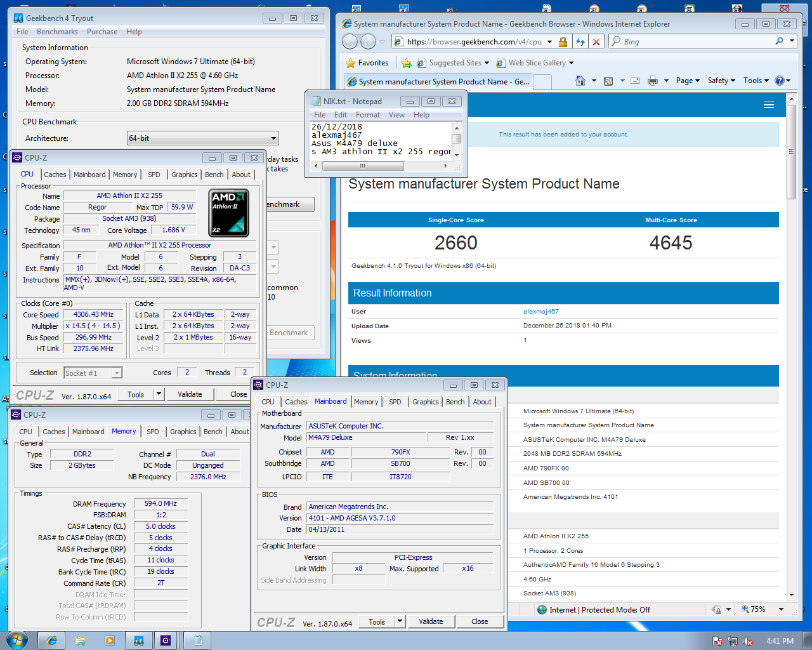This screenshot has height=650, width=812.
Task: Open the Bing search provider dropdown arrow
Action: tap(792, 41)
